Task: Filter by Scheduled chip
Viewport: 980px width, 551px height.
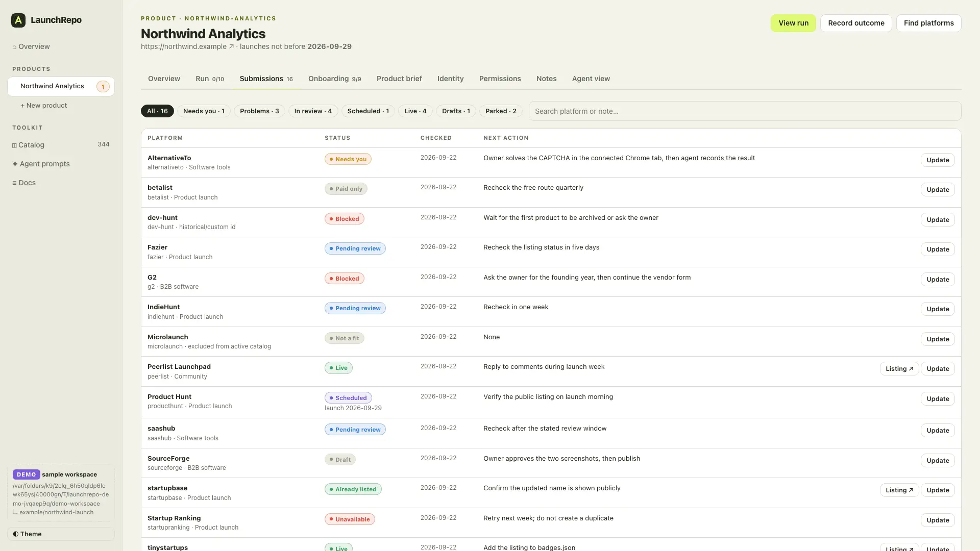Action: point(368,111)
